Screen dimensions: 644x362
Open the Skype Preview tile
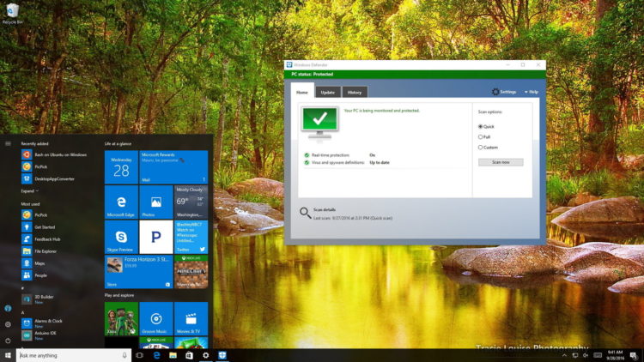[x=120, y=237]
